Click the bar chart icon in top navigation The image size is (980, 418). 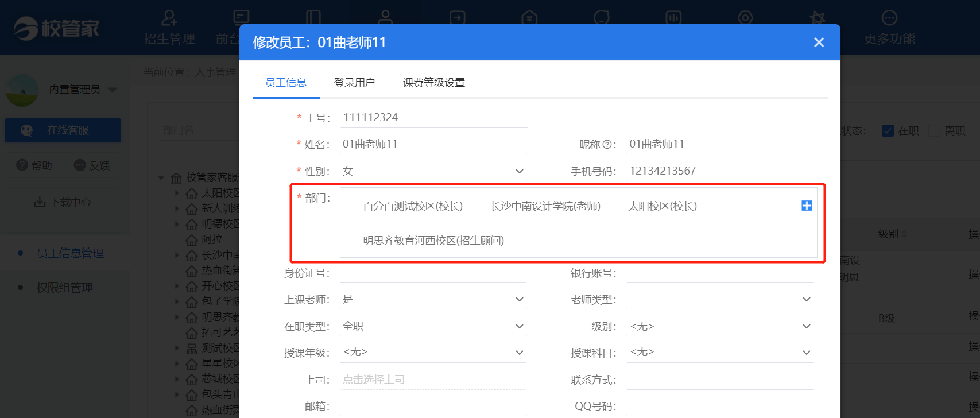tap(673, 18)
